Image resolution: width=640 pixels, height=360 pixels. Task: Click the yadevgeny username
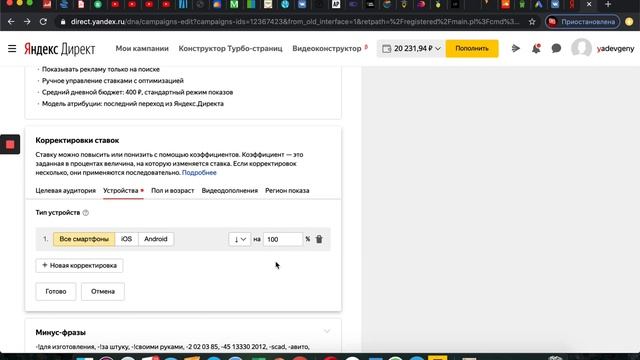(616, 49)
